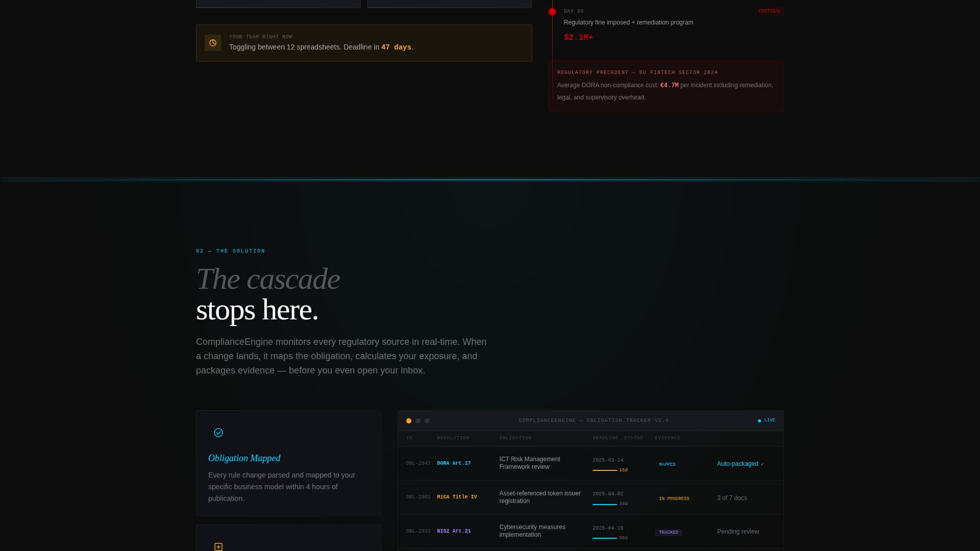Image resolution: width=980 pixels, height=551 pixels.
Task: Click the clock icon in team status banner
Action: pos(213,43)
